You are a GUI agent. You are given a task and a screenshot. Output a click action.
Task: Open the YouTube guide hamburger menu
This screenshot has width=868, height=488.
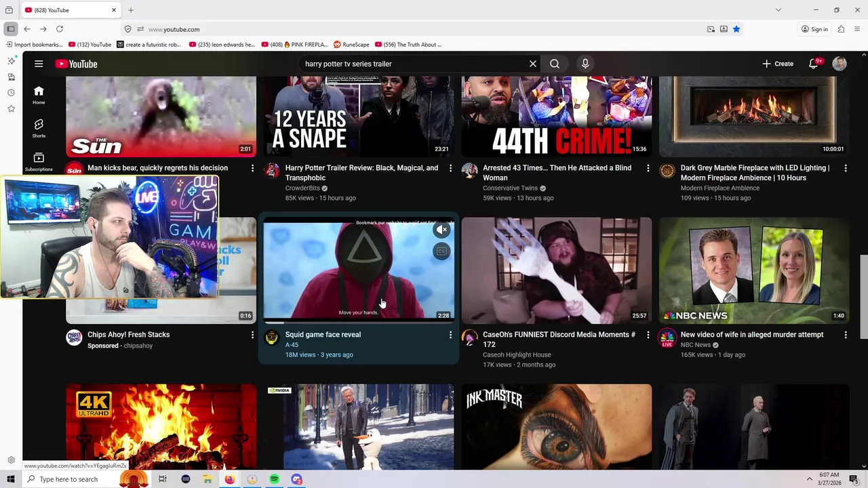pos(39,64)
